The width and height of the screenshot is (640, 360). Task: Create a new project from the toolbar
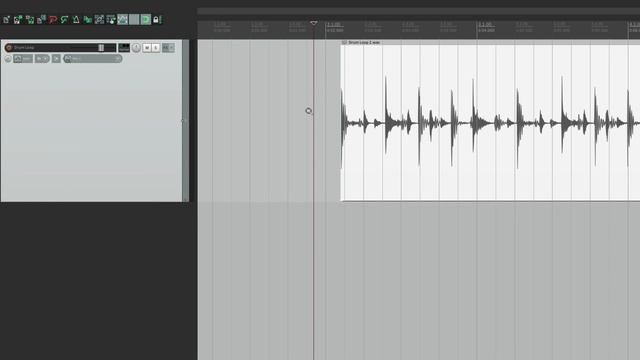tap(7, 19)
